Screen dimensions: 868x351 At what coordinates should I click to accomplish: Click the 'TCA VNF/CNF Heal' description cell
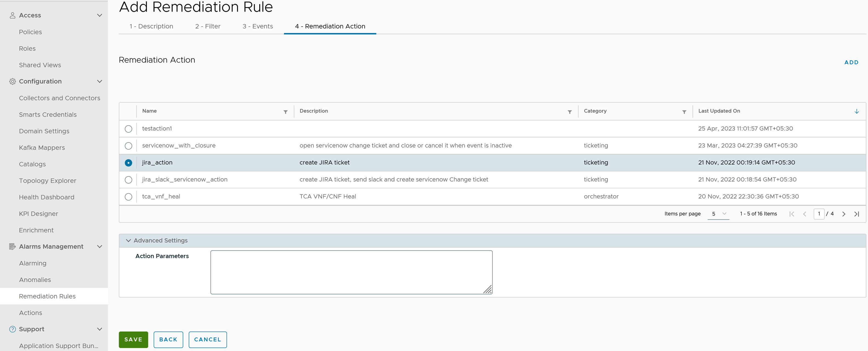click(x=328, y=196)
